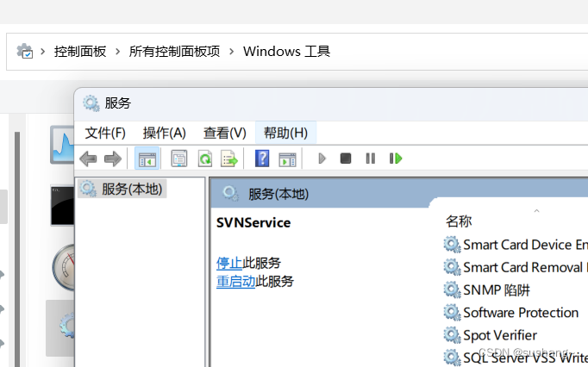
Task: Click the 服务 window title gear icon
Action: (91, 103)
